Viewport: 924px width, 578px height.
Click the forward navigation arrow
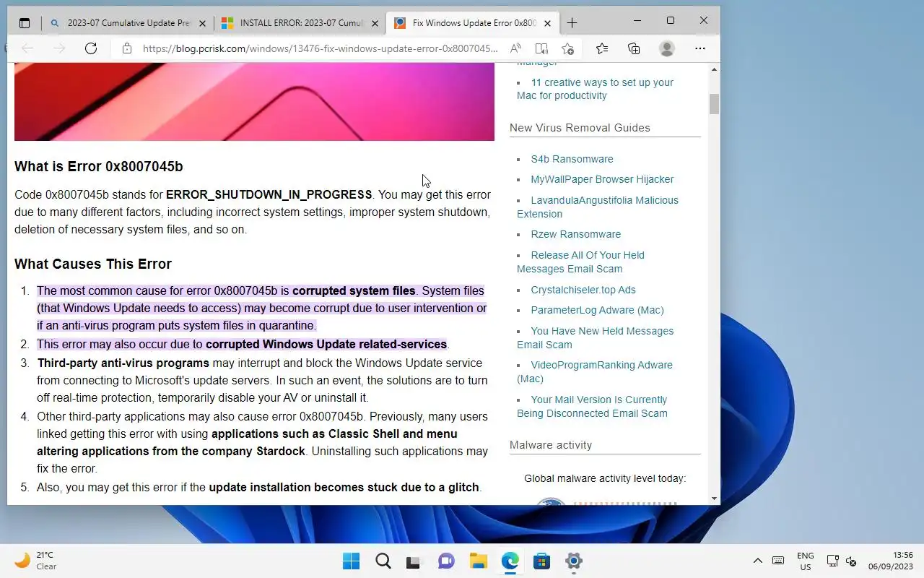tap(59, 48)
